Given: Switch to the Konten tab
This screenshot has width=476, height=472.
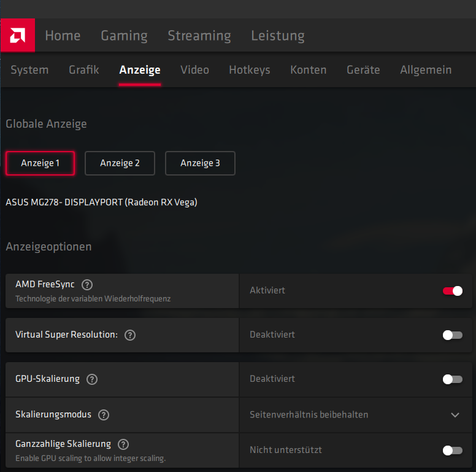Looking at the screenshot, I should (x=308, y=70).
